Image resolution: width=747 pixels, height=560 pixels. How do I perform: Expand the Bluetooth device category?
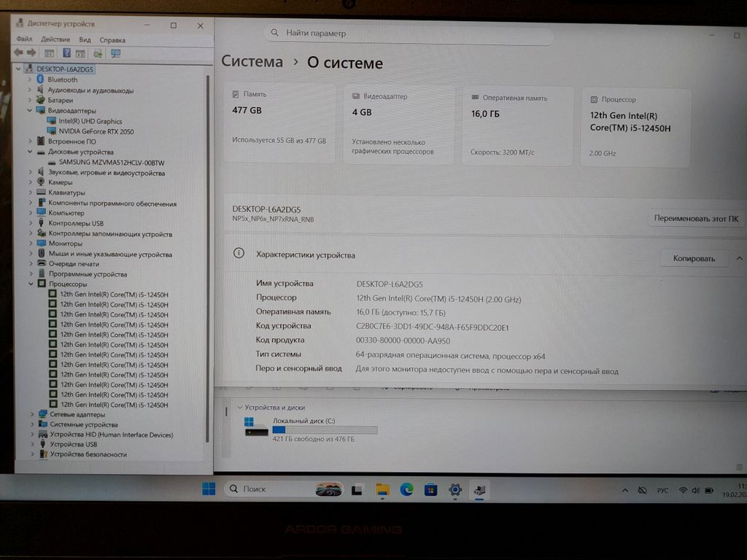[30, 79]
